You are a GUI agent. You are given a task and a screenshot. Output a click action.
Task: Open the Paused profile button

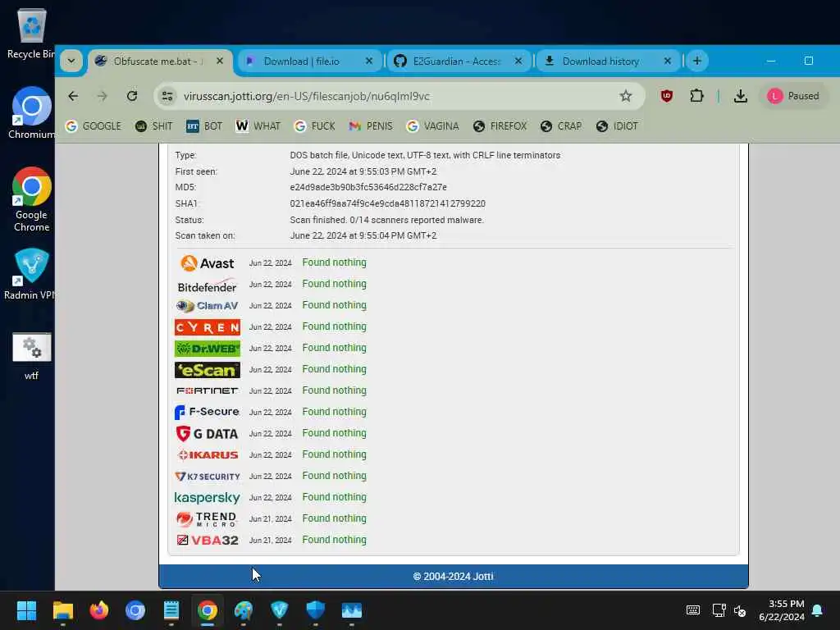(793, 97)
